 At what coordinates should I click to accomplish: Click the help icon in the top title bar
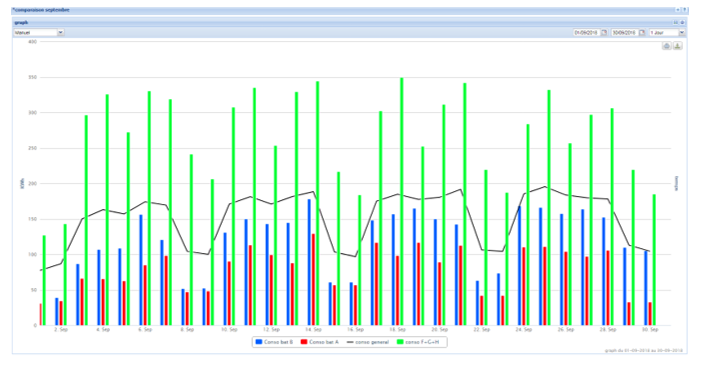684,9
